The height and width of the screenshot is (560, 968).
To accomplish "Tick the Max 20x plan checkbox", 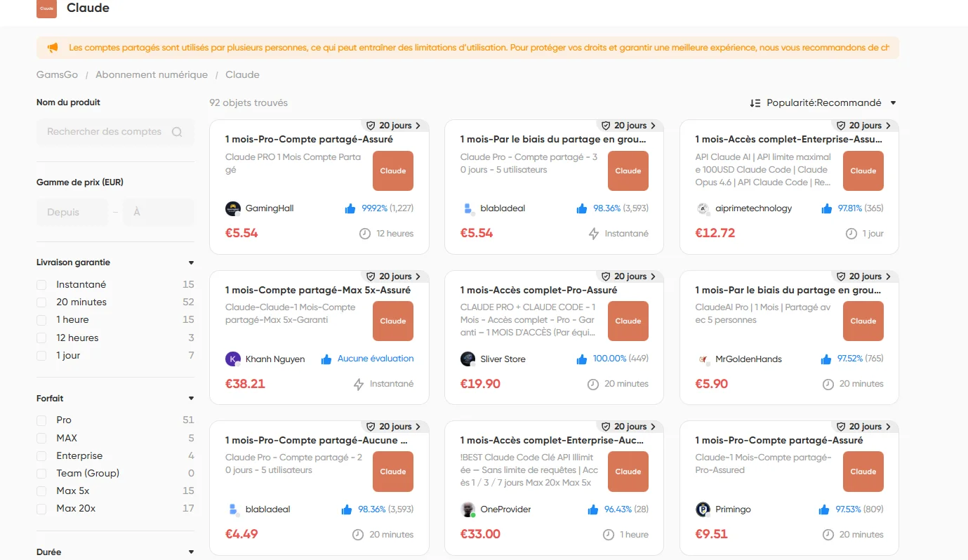I will coord(41,509).
